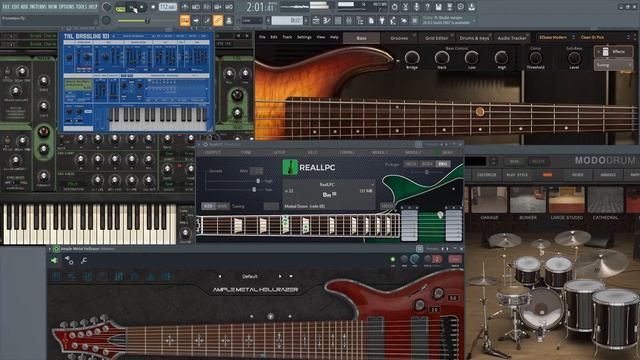This screenshot has width=640, height=360.
Task: Open the Effects panel button in bass plugin
Action: point(613,52)
